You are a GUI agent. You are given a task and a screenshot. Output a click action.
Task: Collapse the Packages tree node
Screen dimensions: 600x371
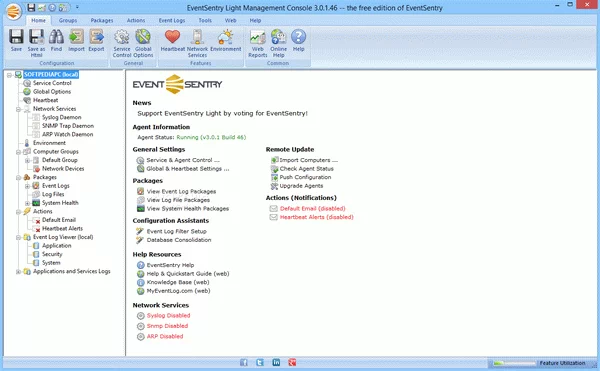click(x=18, y=177)
